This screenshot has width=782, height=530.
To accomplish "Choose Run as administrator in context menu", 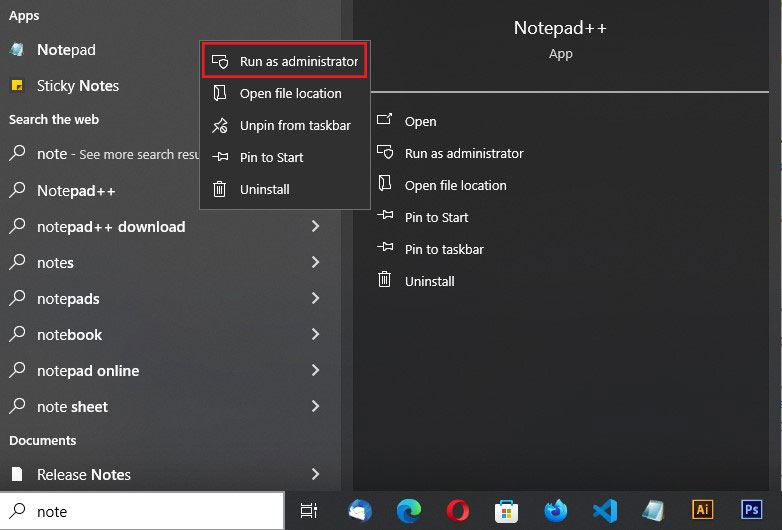I will point(285,61).
